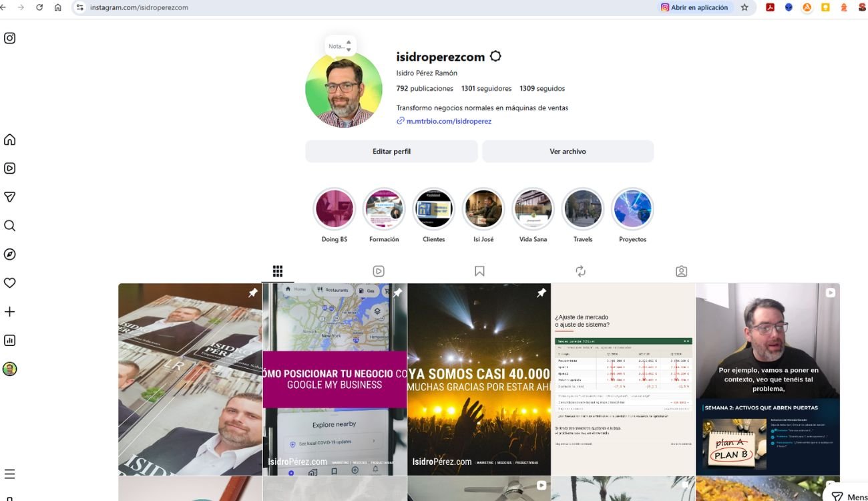Click the Search magnifier in sidebar
Viewport: 868px width, 501px height.
pyautogui.click(x=10, y=226)
